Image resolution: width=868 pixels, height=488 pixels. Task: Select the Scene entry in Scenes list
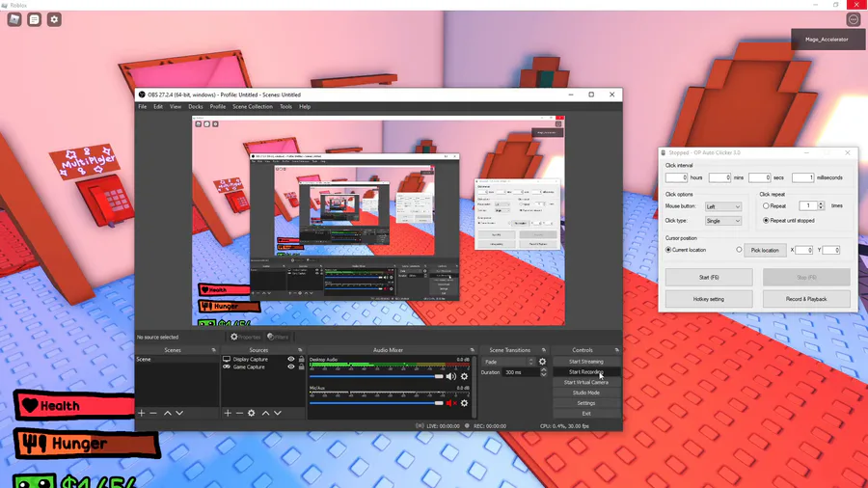[177, 359]
